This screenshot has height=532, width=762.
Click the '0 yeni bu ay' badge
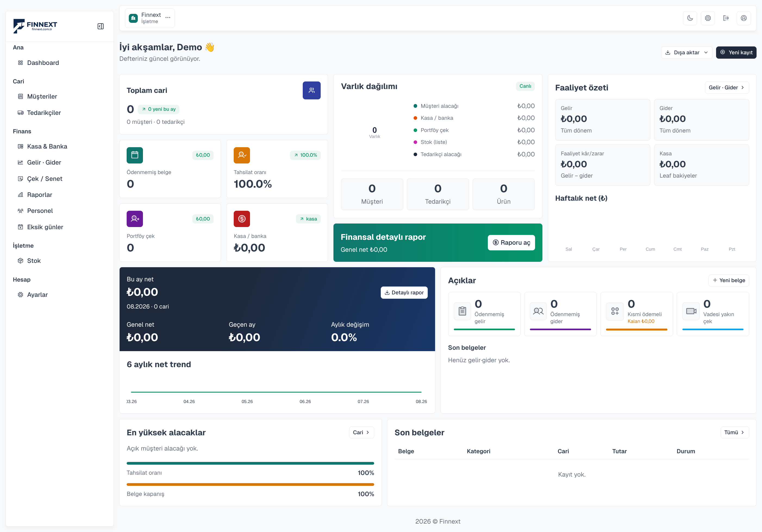[159, 109]
